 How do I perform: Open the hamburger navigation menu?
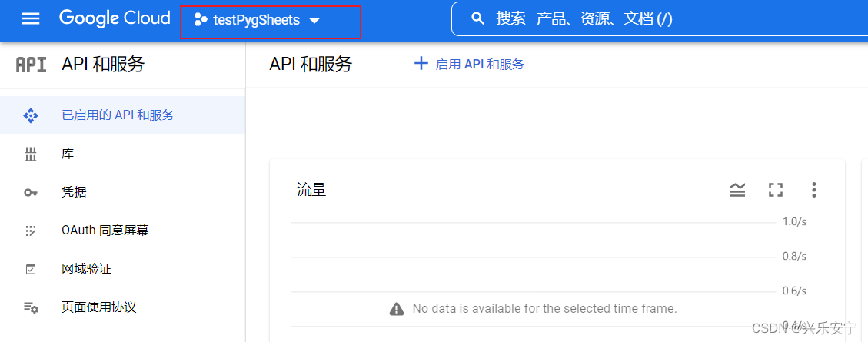coord(31,18)
